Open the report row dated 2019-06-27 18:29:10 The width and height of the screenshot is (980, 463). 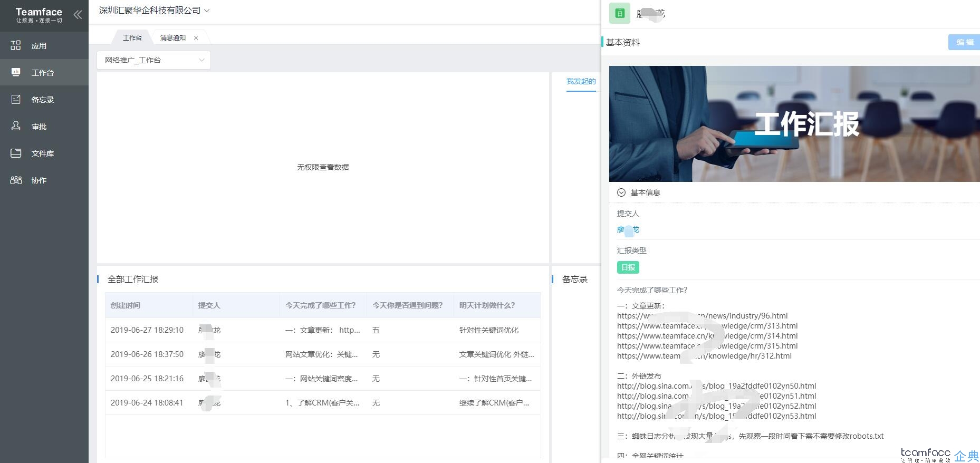[x=323, y=330]
